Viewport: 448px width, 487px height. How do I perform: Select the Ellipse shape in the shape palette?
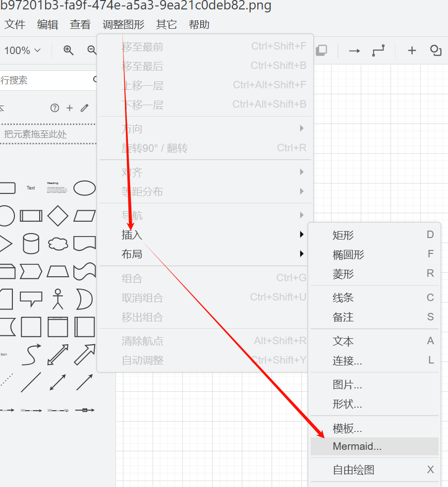click(x=84, y=188)
